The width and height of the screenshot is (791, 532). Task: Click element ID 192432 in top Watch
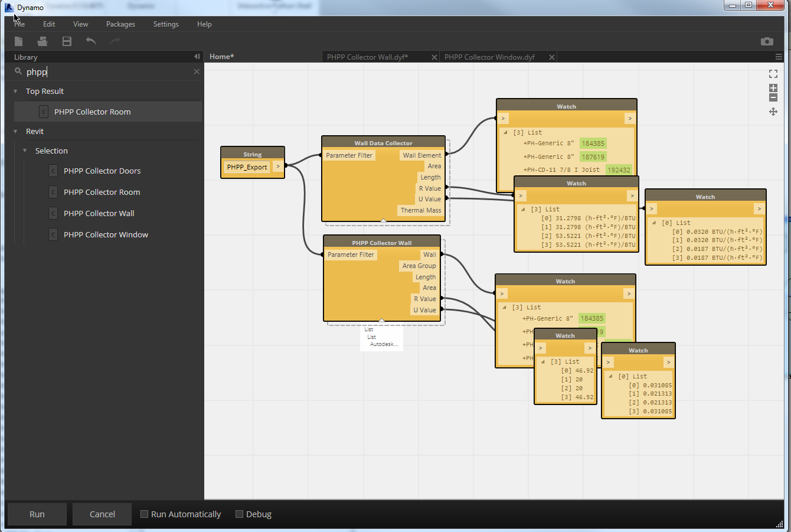[619, 170]
